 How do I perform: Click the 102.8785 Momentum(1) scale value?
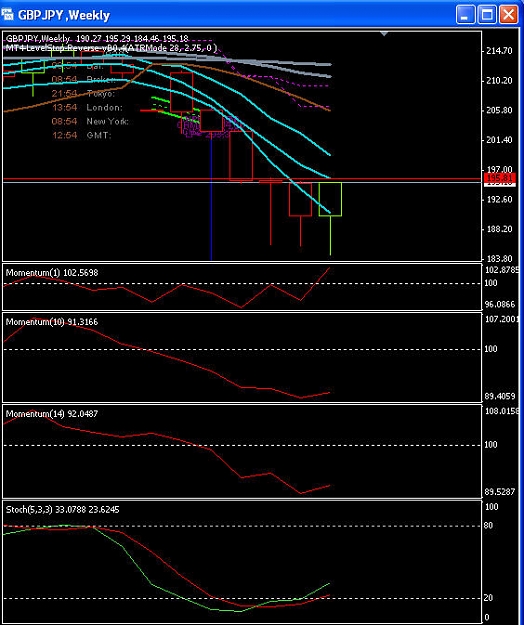(502, 270)
